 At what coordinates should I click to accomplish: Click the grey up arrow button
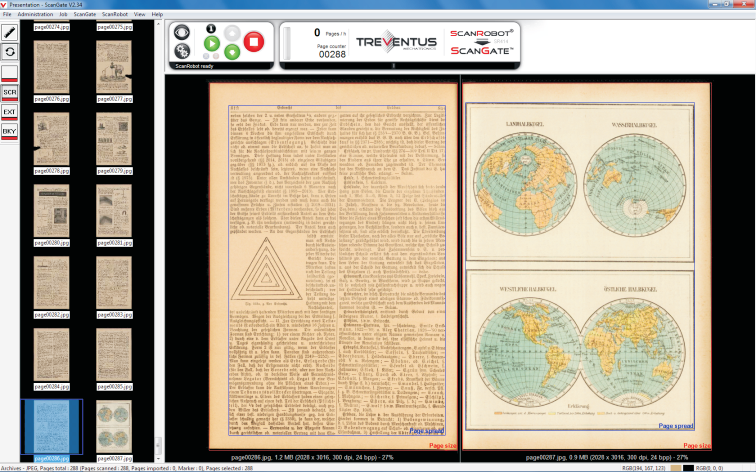pyautogui.click(x=231, y=30)
